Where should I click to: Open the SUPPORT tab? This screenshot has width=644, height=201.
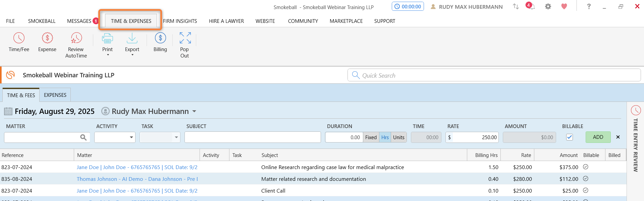click(385, 21)
